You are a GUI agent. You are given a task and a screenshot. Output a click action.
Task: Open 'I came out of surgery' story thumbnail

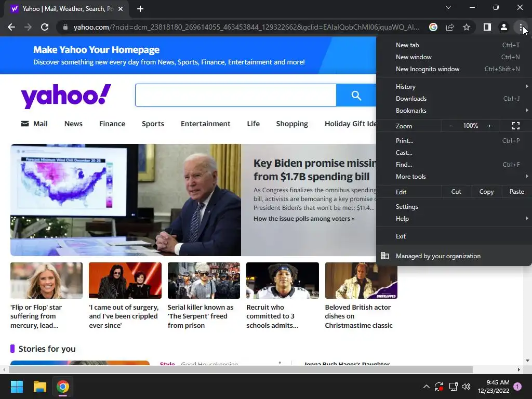point(125,281)
